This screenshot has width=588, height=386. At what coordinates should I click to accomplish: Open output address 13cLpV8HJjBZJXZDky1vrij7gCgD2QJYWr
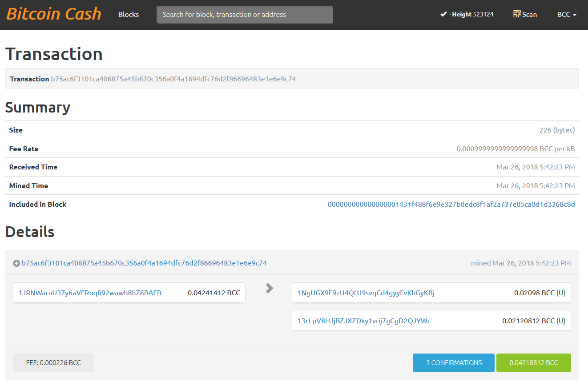363,321
